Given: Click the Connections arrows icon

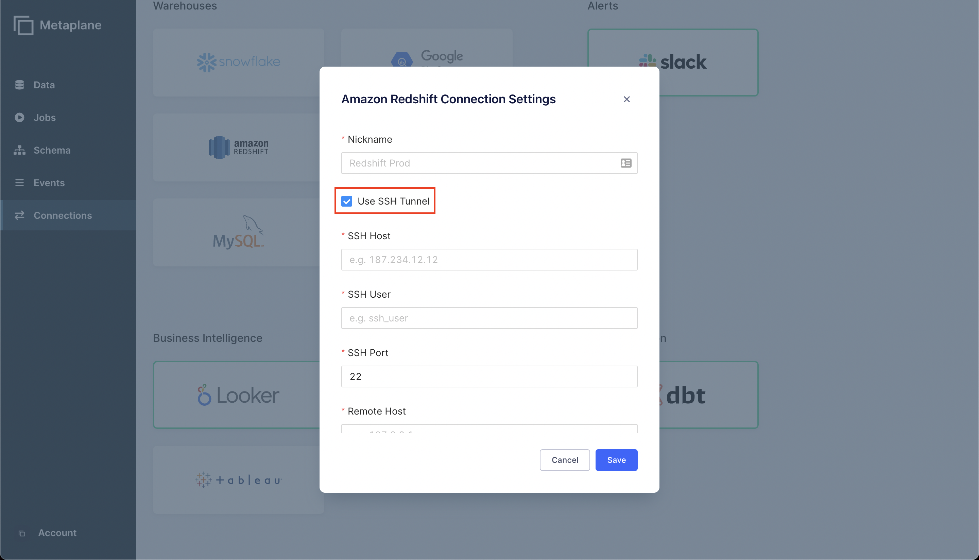Looking at the screenshot, I should tap(20, 215).
